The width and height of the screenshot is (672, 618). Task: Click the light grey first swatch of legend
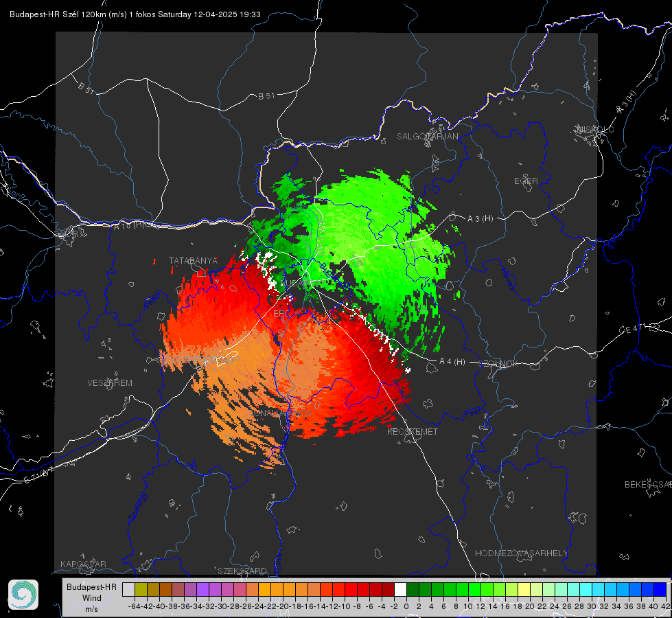click(x=128, y=589)
